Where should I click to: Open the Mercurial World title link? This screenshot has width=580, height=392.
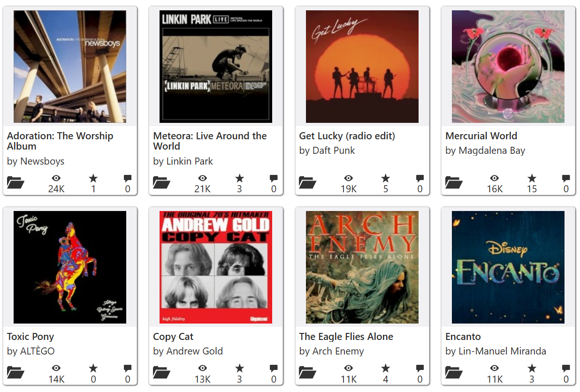(x=481, y=136)
